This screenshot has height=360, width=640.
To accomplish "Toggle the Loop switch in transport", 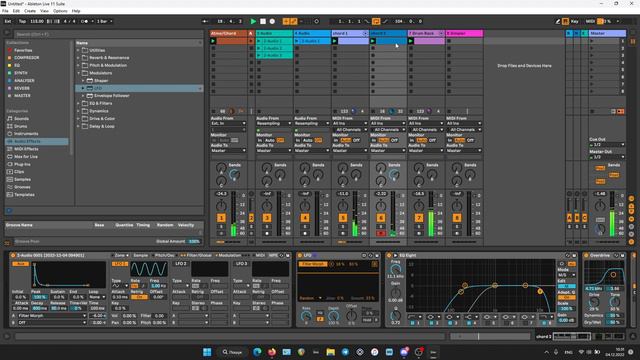I will click(376, 21).
